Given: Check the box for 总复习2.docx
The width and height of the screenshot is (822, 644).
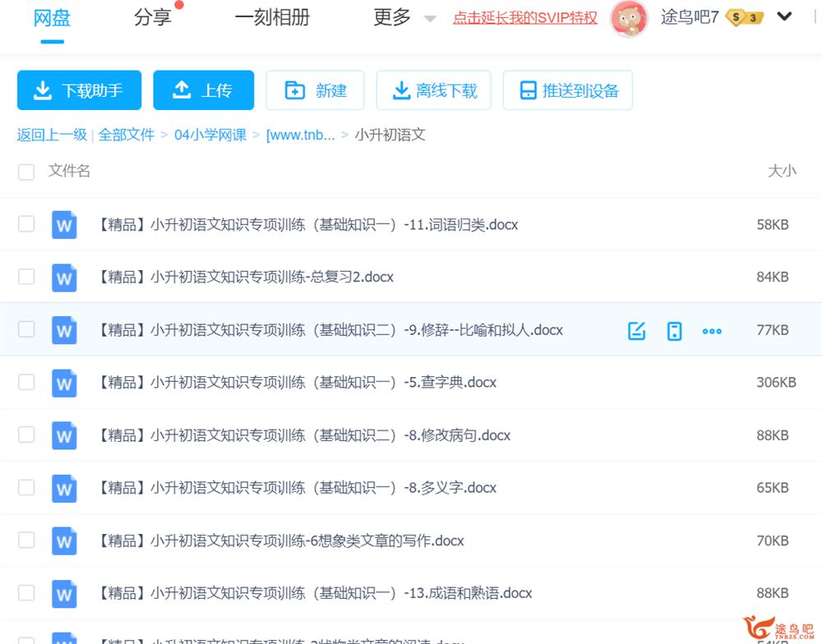Looking at the screenshot, I should (x=26, y=277).
